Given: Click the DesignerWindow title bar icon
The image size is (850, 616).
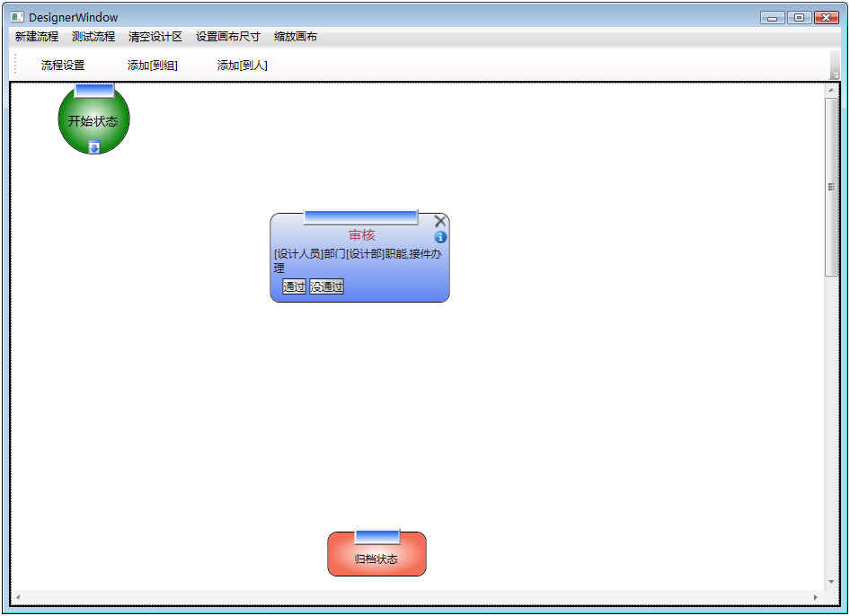Looking at the screenshot, I should click(x=17, y=17).
